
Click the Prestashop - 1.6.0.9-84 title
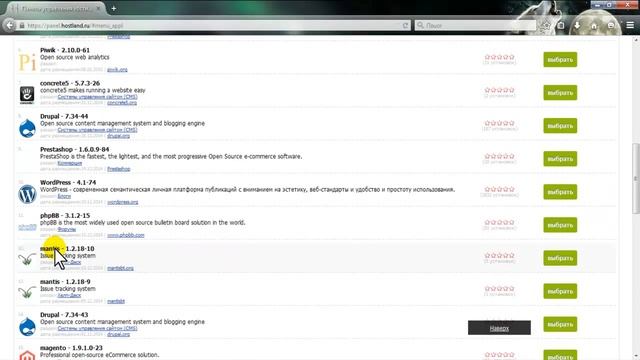coord(75,149)
